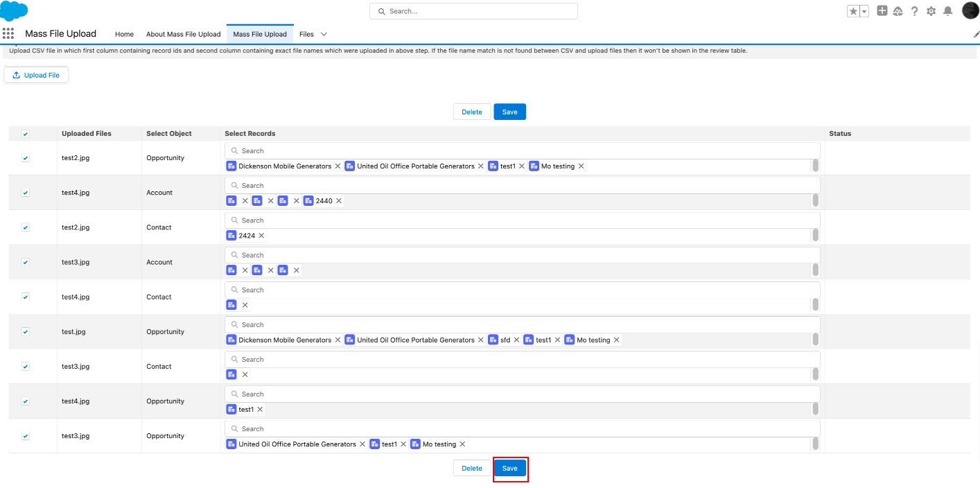The height and width of the screenshot is (488, 980).
Task: Open the App Launcher grid icon
Action: coord(8,33)
